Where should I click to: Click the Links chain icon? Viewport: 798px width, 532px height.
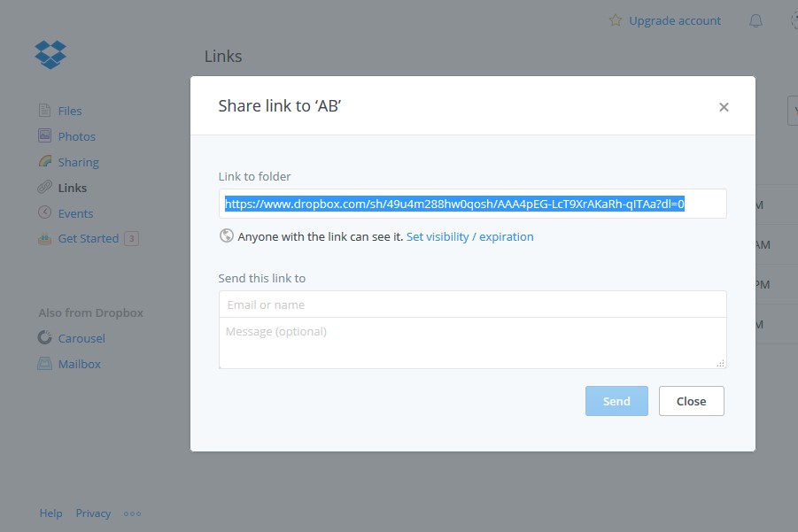pos(45,187)
